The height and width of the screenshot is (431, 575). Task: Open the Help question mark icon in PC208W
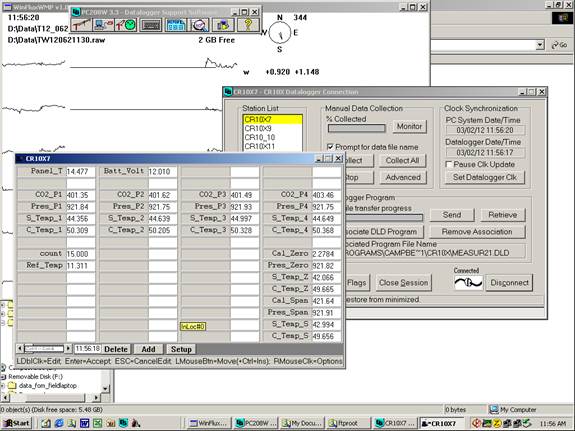[x=248, y=25]
